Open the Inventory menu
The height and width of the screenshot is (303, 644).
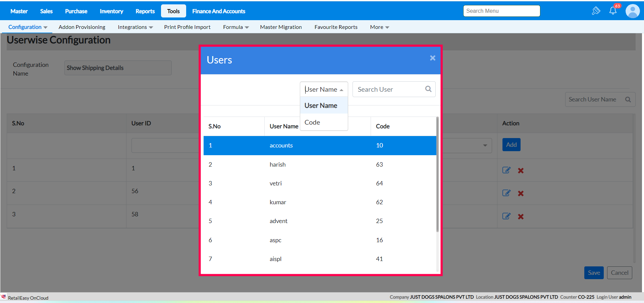click(111, 11)
